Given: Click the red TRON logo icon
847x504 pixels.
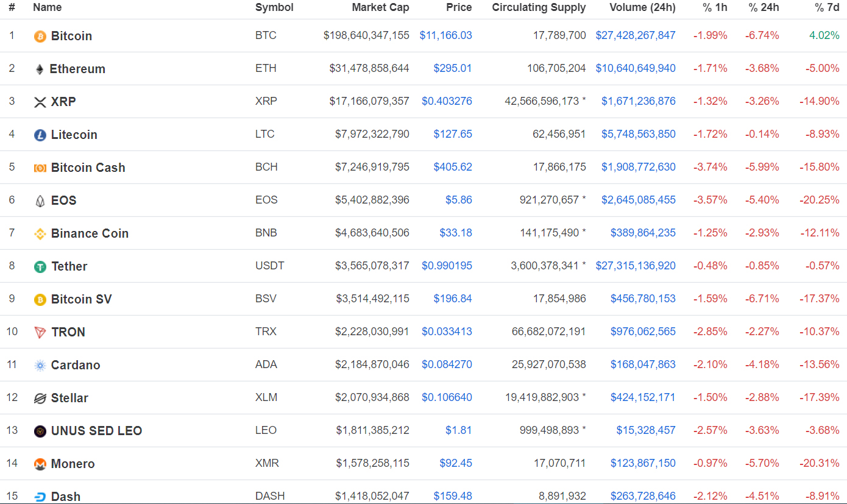Looking at the screenshot, I should [40, 333].
